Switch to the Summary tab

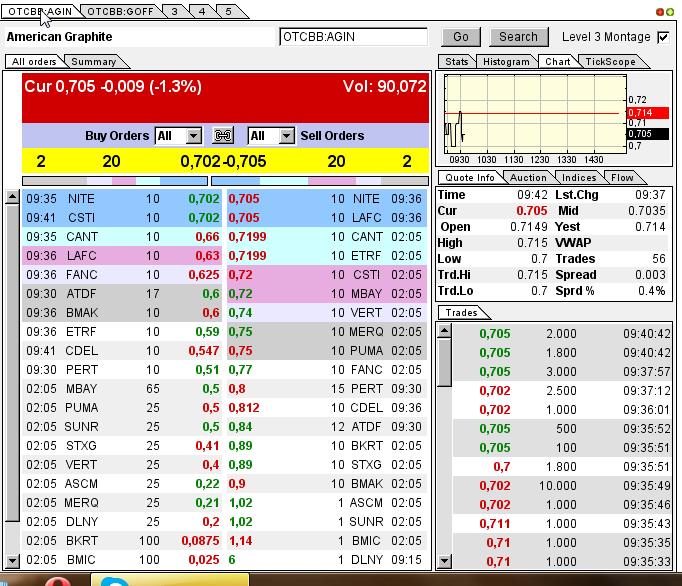(93, 62)
